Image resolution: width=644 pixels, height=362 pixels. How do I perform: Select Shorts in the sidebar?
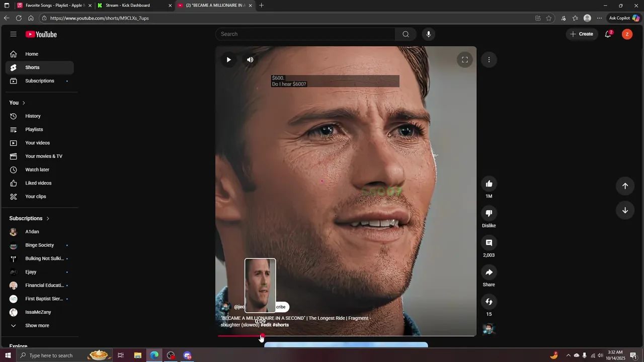(x=40, y=67)
